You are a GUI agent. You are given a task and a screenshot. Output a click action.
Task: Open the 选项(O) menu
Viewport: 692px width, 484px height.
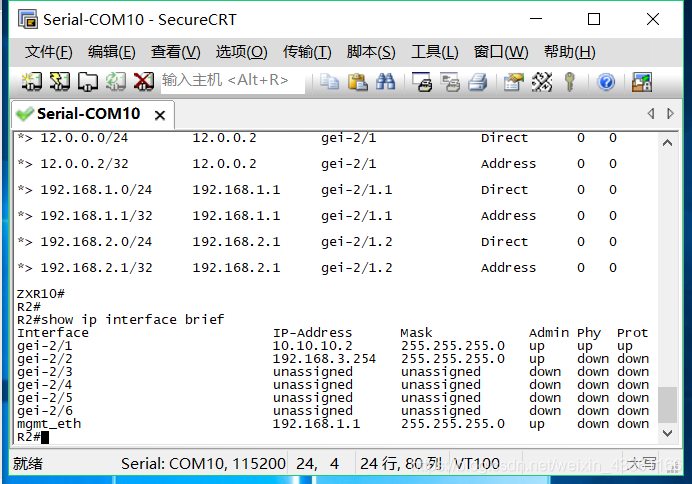241,52
